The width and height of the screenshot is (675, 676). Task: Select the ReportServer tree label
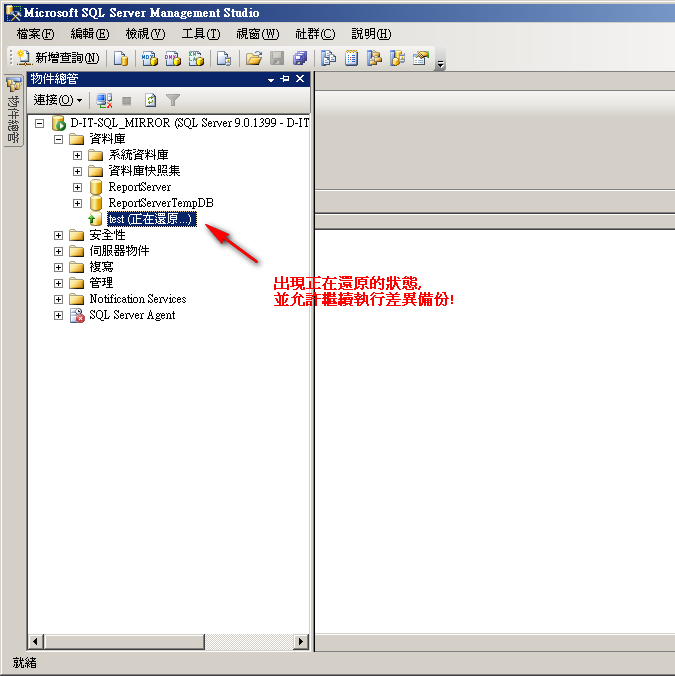pos(140,187)
